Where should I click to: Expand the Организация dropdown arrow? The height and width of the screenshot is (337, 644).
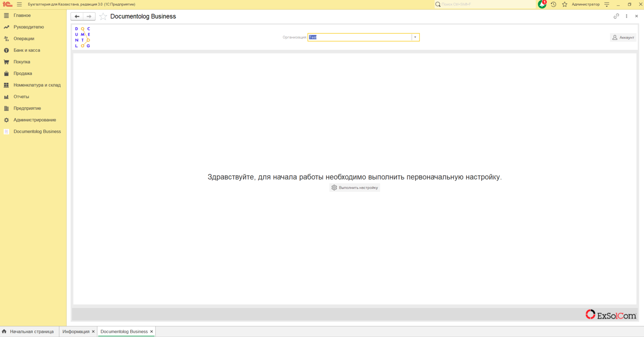point(415,37)
